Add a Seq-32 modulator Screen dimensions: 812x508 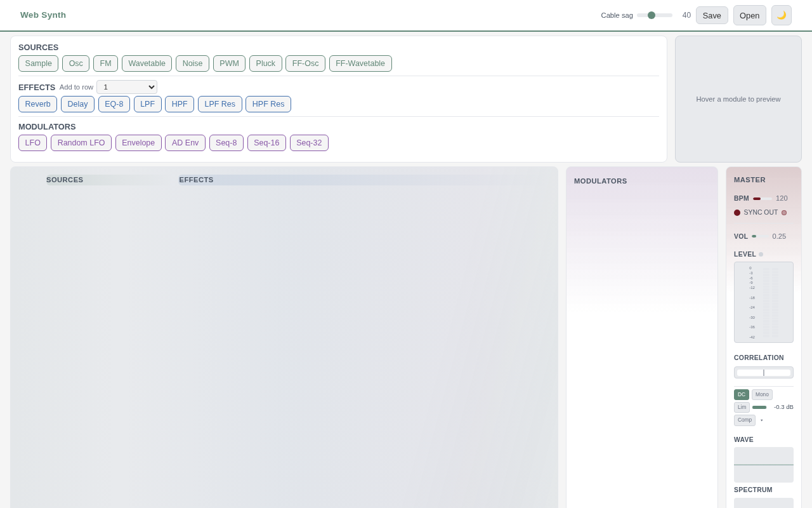click(309, 143)
